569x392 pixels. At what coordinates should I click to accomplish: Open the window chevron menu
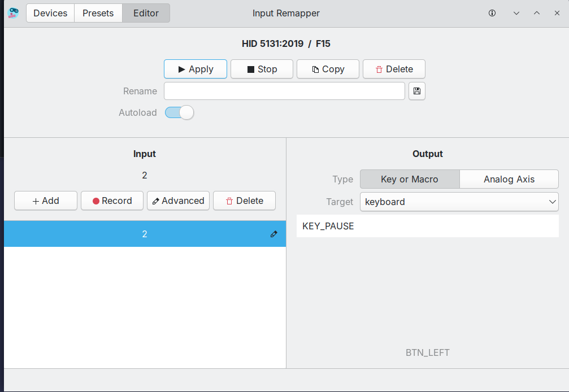tap(516, 12)
